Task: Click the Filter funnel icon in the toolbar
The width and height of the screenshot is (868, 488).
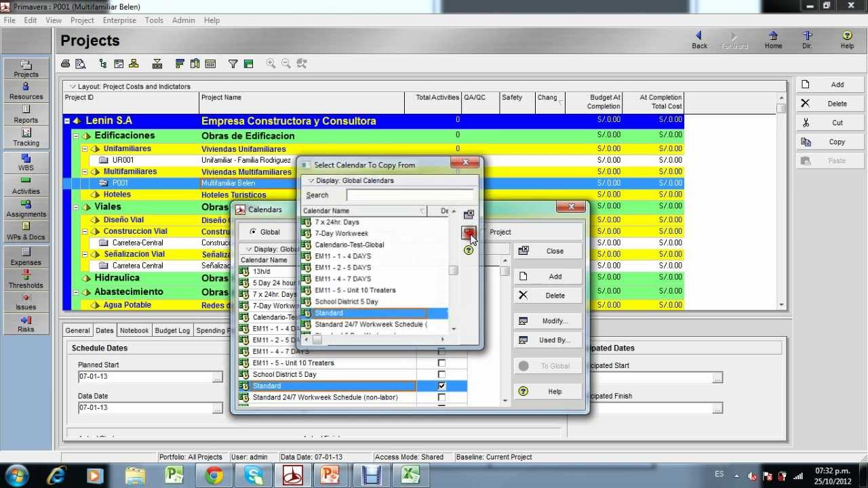Action: [x=233, y=64]
